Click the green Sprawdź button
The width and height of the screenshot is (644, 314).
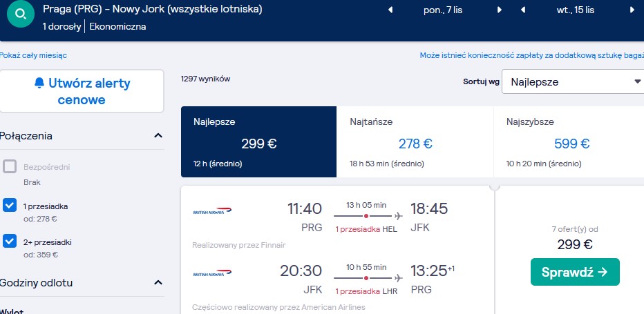(x=575, y=272)
